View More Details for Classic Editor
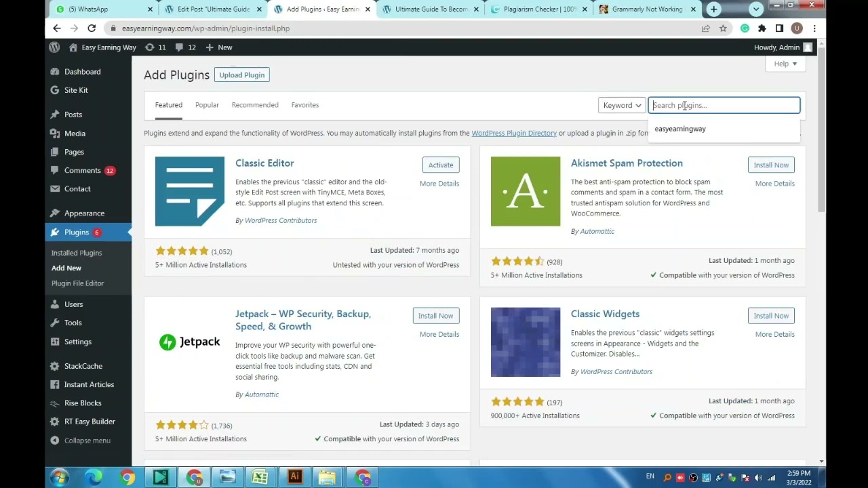The width and height of the screenshot is (868, 488). 439,184
